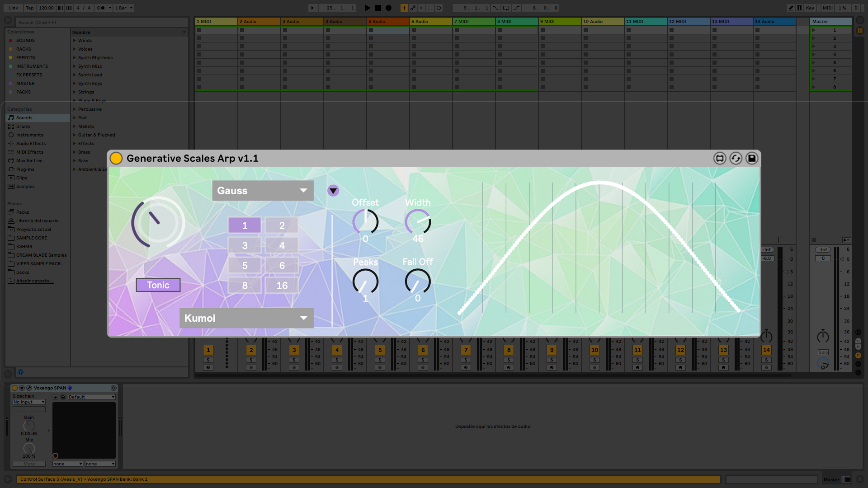Image resolution: width=868 pixels, height=488 pixels.
Task: Select Drums in the Categorías list
Action: click(24, 127)
